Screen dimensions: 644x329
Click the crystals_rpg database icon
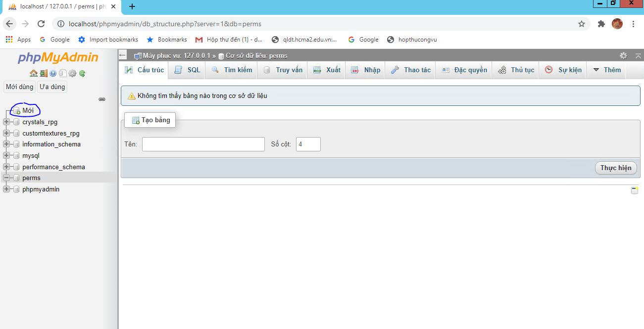(x=16, y=122)
